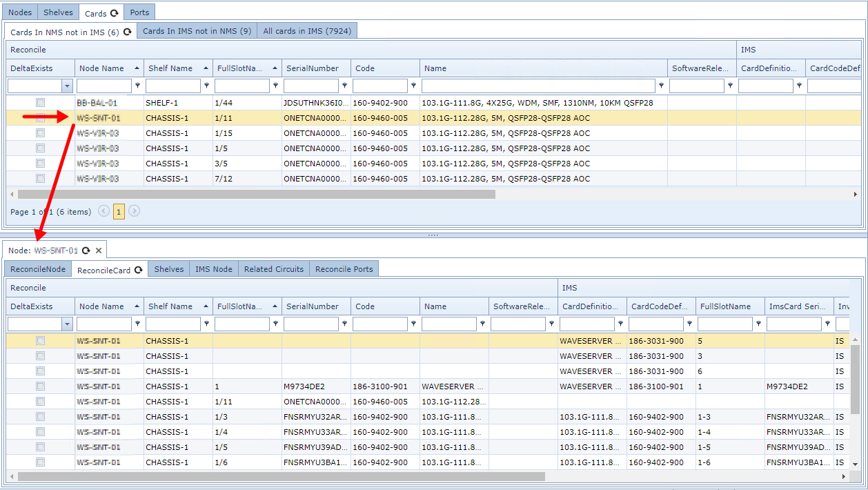The width and height of the screenshot is (868, 490).
Task: Open Cards In IMS not in NMS tab
Action: pyautogui.click(x=197, y=31)
